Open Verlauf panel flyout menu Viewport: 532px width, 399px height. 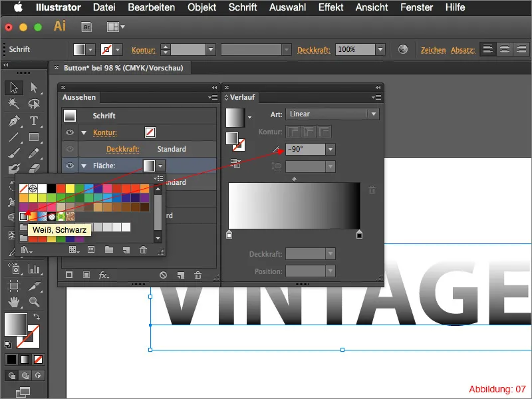click(376, 97)
